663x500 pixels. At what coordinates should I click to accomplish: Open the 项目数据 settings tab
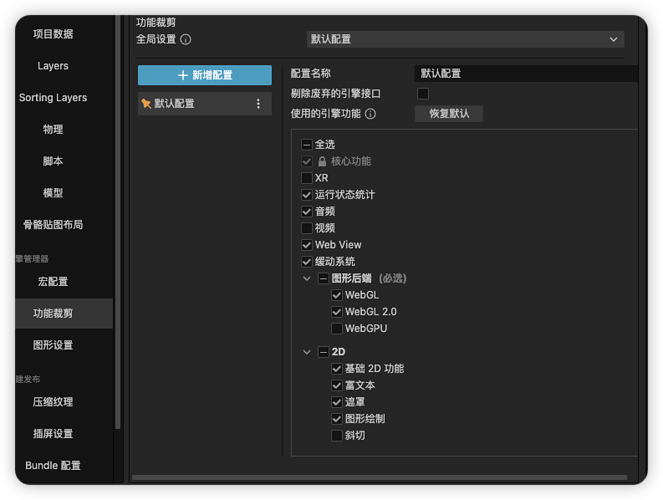[x=53, y=34]
